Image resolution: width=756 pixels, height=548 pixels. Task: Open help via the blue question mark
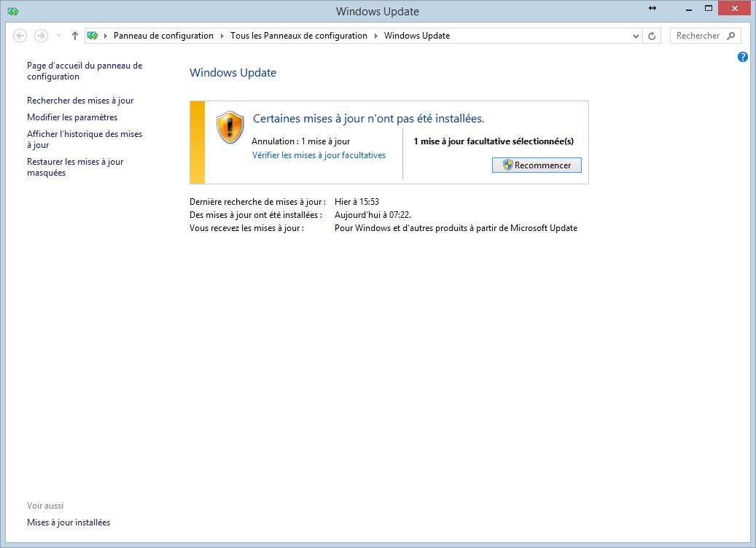(742, 57)
